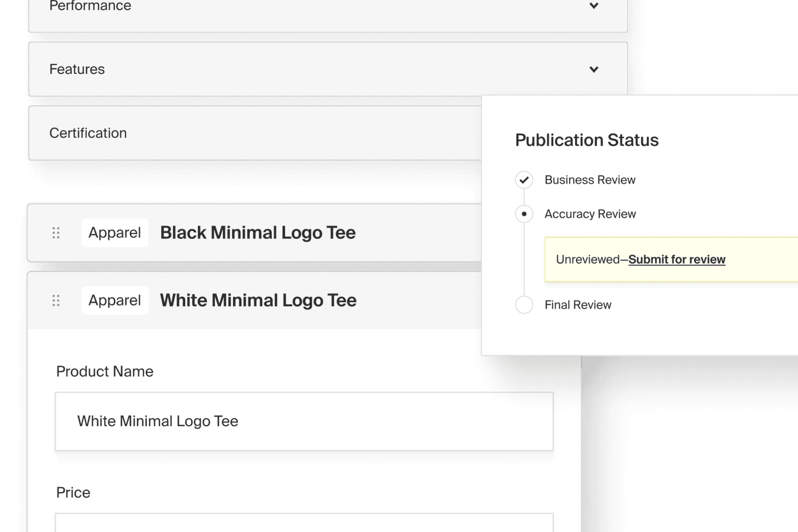Screen dimensions: 798x532
Task: Expand the Performance section chevron
Action: tap(594, 6)
